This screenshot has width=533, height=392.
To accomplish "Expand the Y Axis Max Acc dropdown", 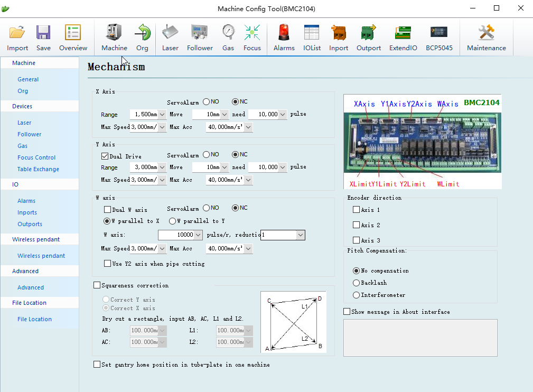I will (248, 180).
